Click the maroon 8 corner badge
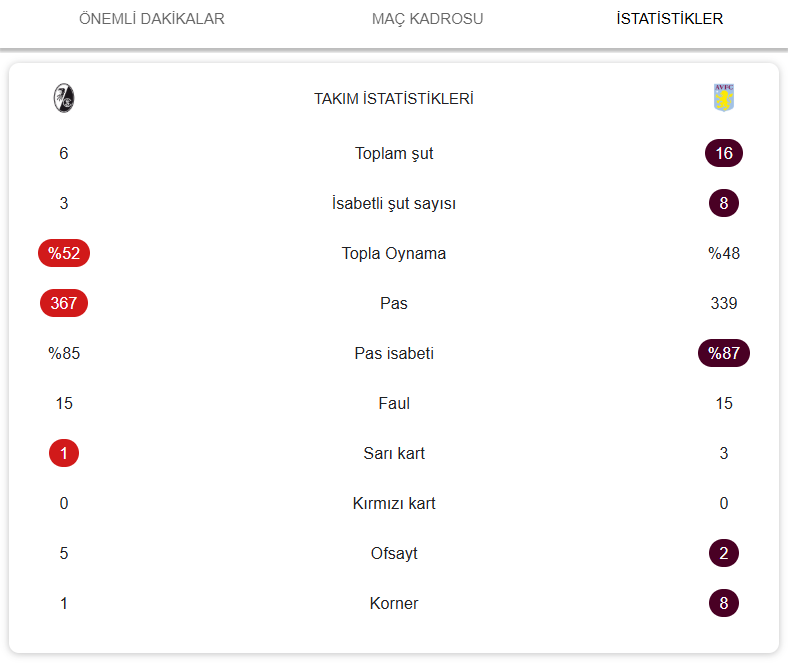The height and width of the screenshot is (668, 788). (724, 603)
